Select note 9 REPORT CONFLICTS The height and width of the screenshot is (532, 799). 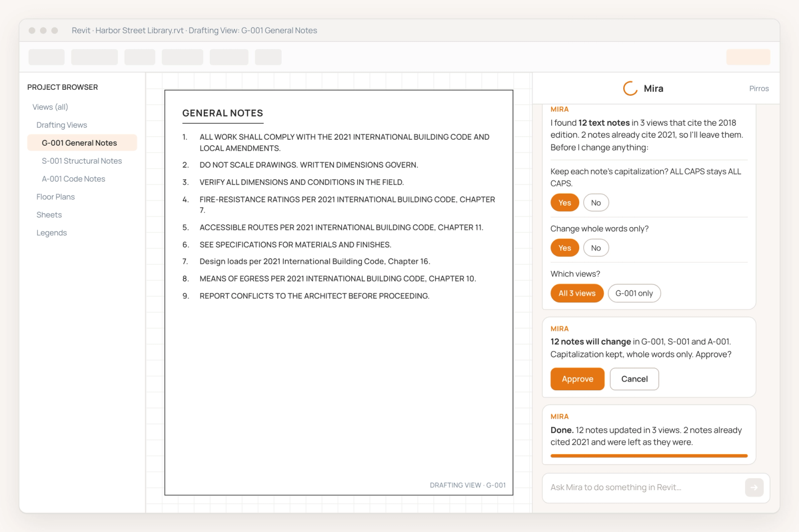click(306, 296)
